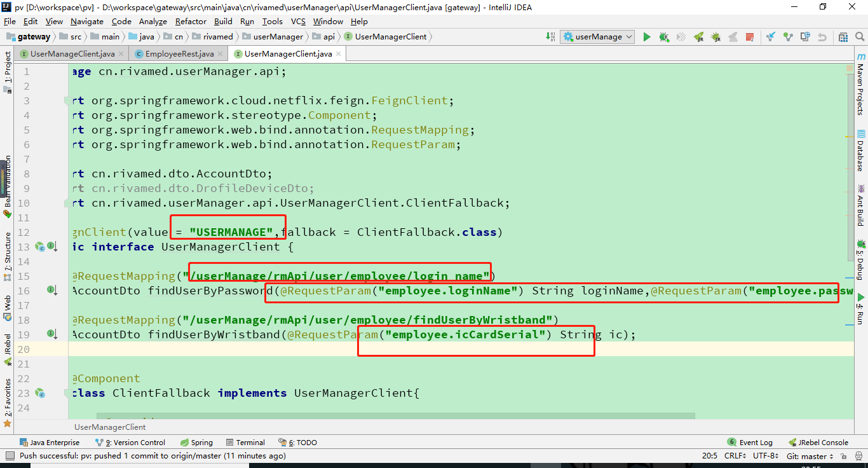Open the UTF-8 encoding selector
The height and width of the screenshot is (468, 868).
point(766,456)
